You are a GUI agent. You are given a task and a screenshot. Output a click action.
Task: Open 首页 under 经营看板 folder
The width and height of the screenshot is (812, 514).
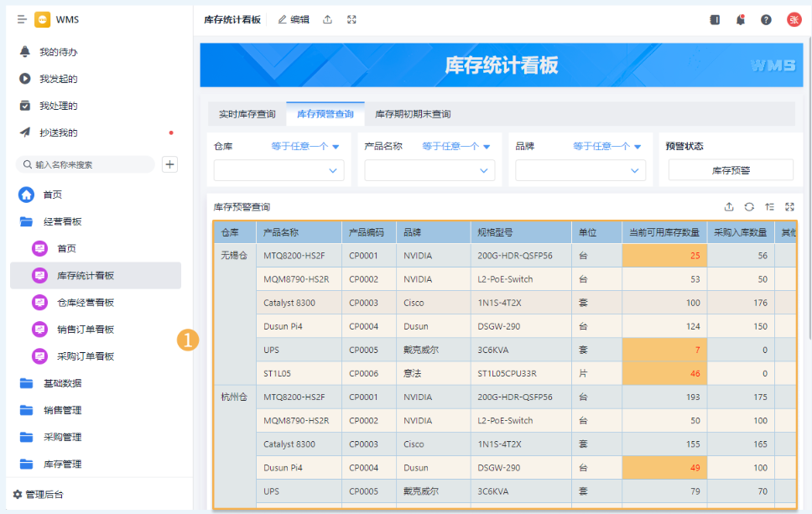click(x=96, y=248)
